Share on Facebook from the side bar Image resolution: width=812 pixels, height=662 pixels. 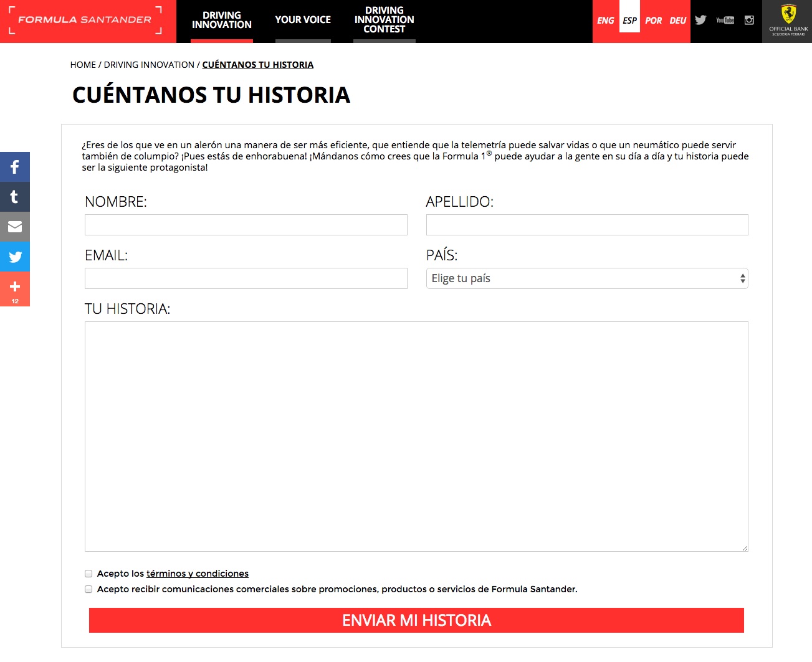tap(15, 167)
